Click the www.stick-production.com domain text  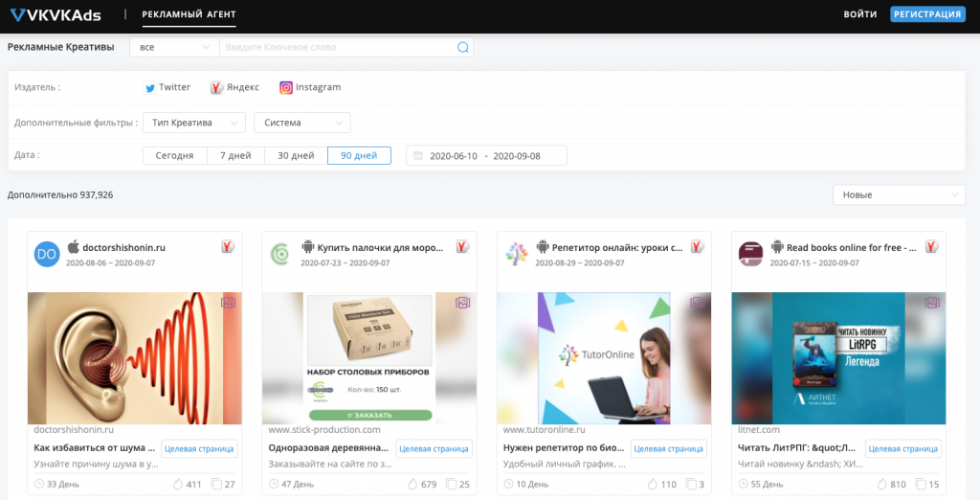point(324,430)
